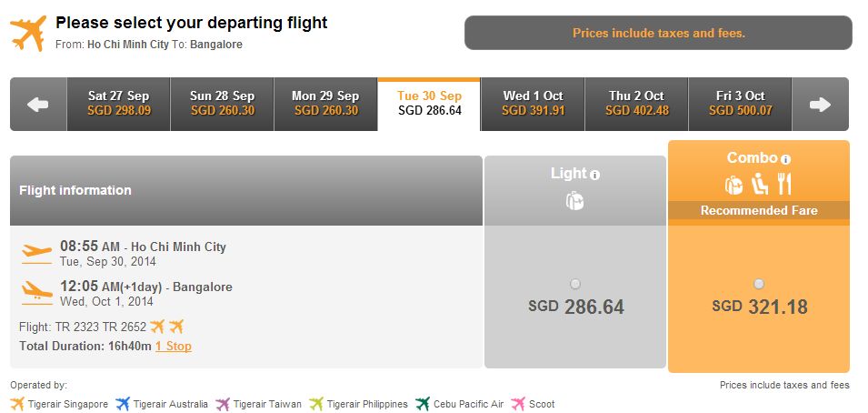The height and width of the screenshot is (413, 868).
Task: Select the Thu 2 Oct date tab
Action: point(636,105)
